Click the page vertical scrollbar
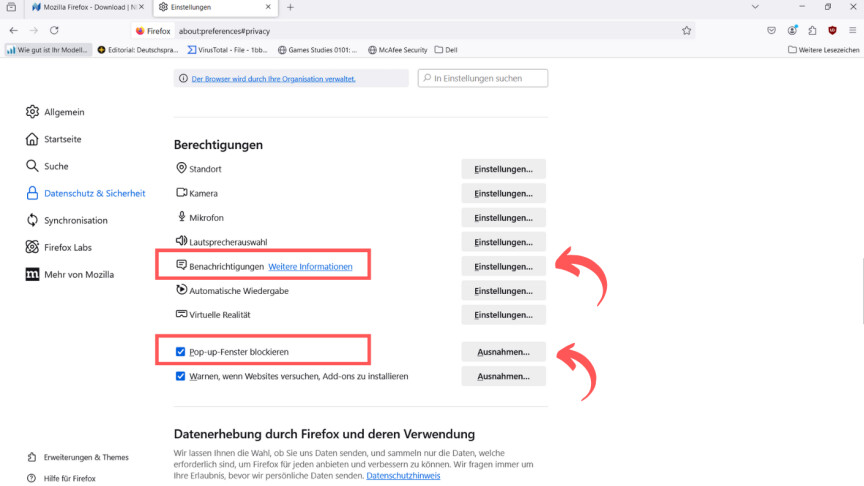 pyautogui.click(x=861, y=291)
